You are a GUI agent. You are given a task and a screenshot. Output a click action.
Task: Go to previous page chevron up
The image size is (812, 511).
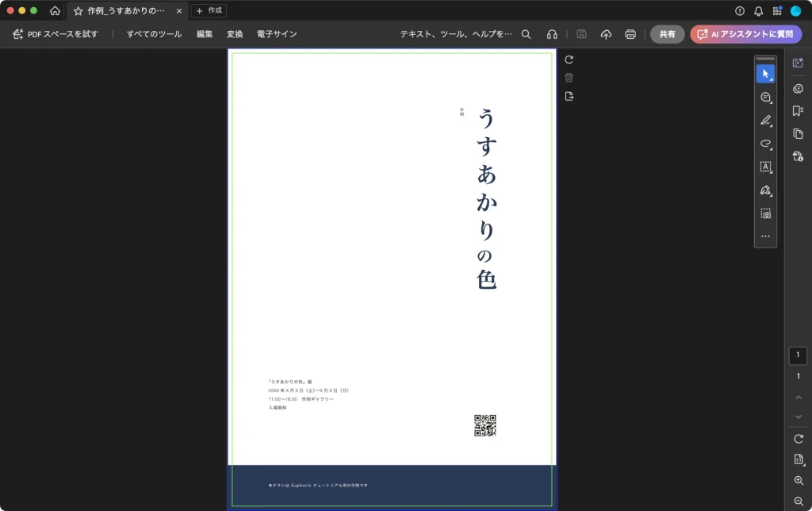coord(798,397)
